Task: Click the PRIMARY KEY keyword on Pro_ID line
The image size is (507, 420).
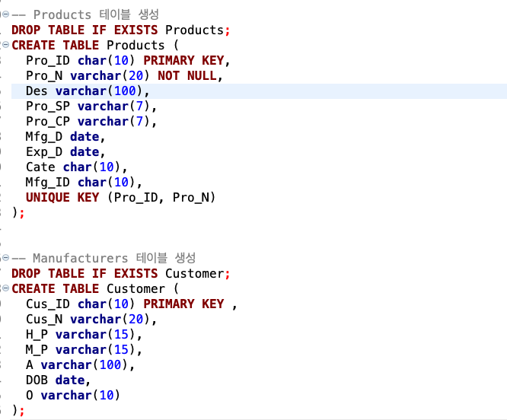Action: [x=183, y=60]
